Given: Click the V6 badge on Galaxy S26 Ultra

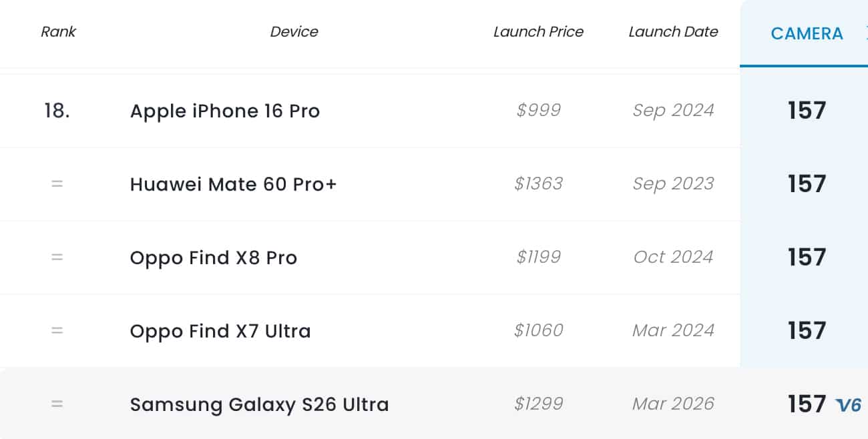Looking at the screenshot, I should 849,405.
